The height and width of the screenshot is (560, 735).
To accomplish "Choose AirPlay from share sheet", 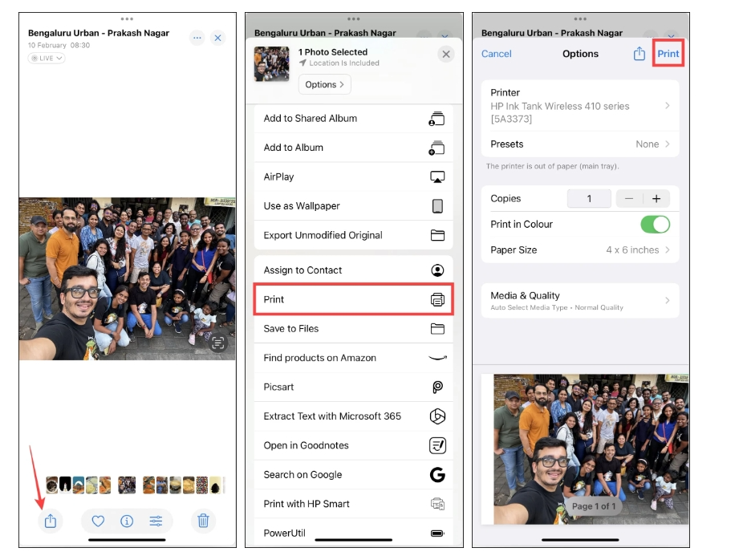I will pos(353,177).
